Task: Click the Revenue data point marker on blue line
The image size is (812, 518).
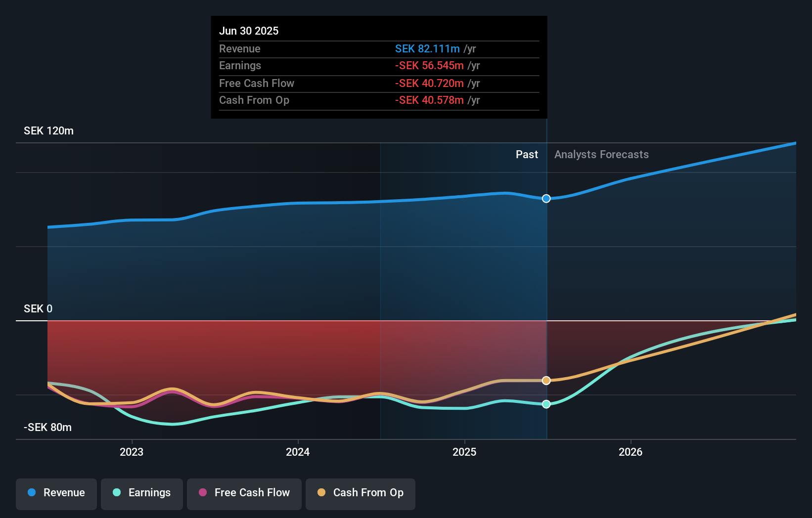Action: point(546,198)
